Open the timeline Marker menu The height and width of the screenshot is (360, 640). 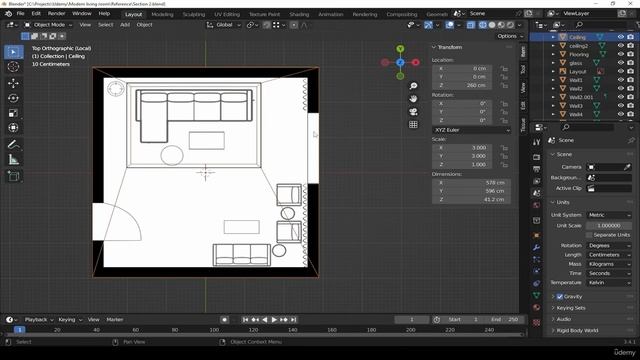pos(115,320)
